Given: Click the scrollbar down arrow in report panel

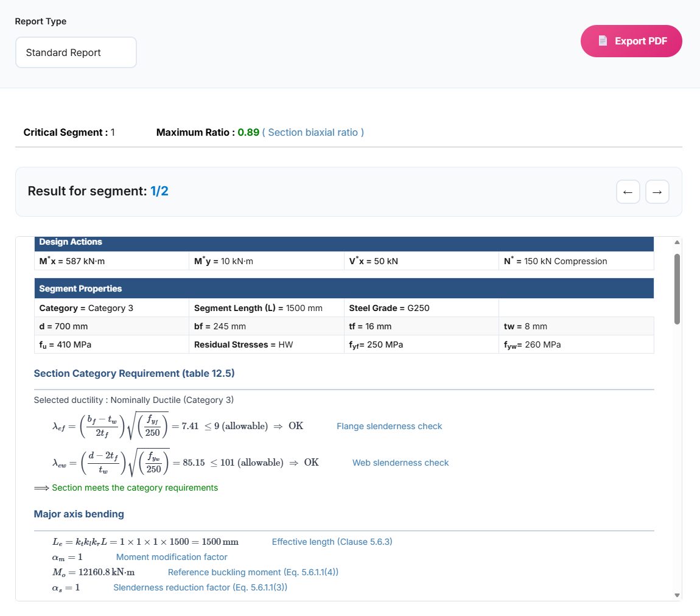Looking at the screenshot, I should tap(677, 595).
